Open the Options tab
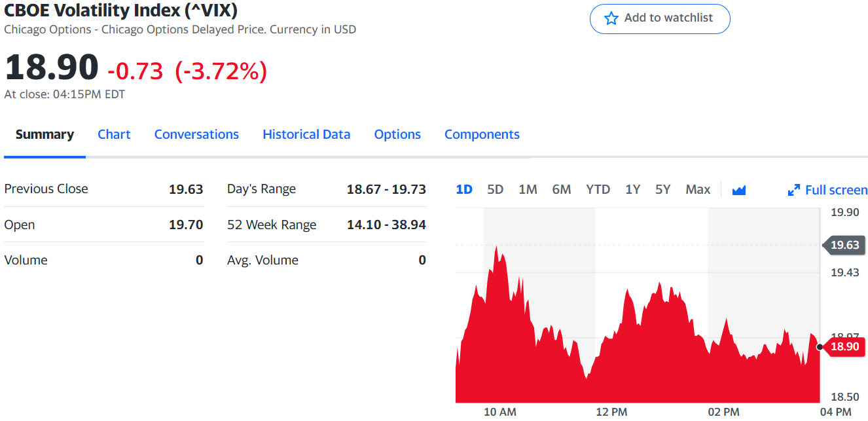 [397, 134]
